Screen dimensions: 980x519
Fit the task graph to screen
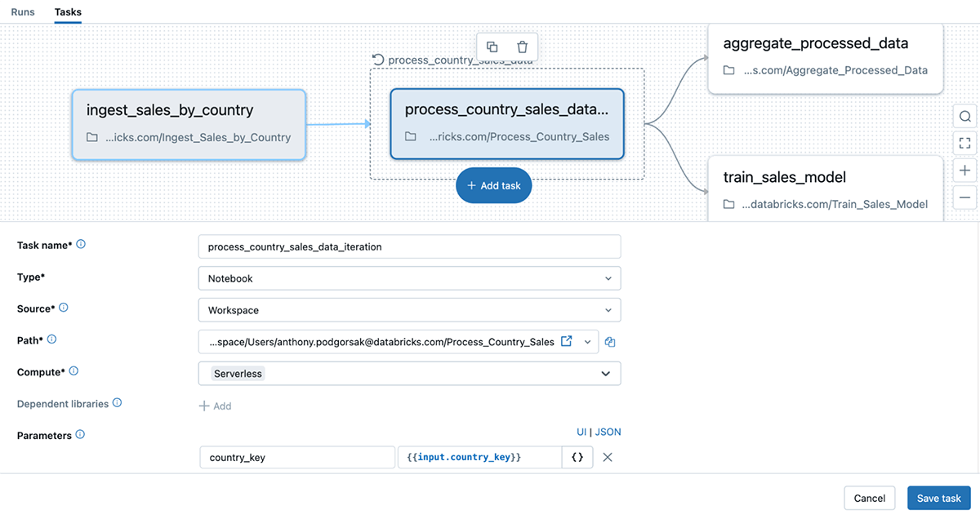coord(964,143)
